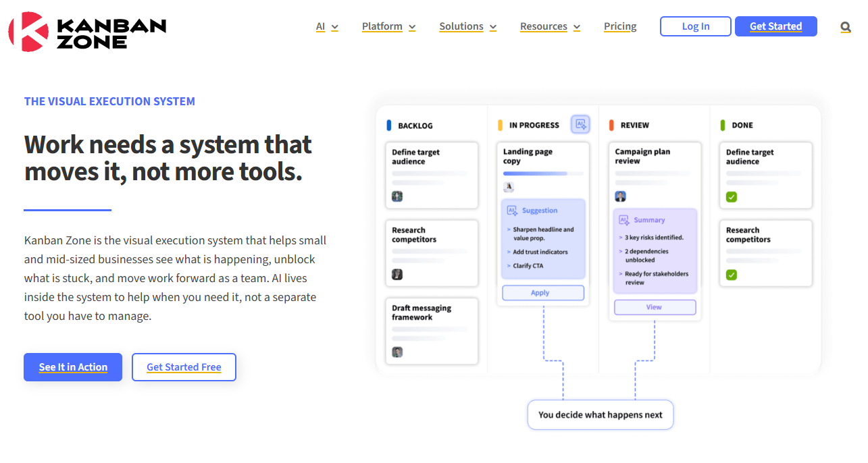Click the AI icon next to Suggestion
868x463 pixels.
click(x=512, y=211)
